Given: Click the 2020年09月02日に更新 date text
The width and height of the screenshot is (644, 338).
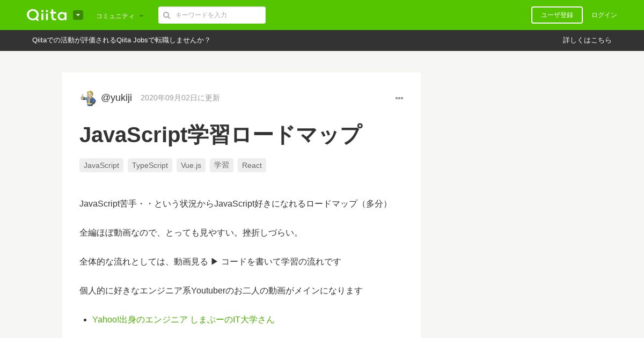Looking at the screenshot, I should coord(180,98).
